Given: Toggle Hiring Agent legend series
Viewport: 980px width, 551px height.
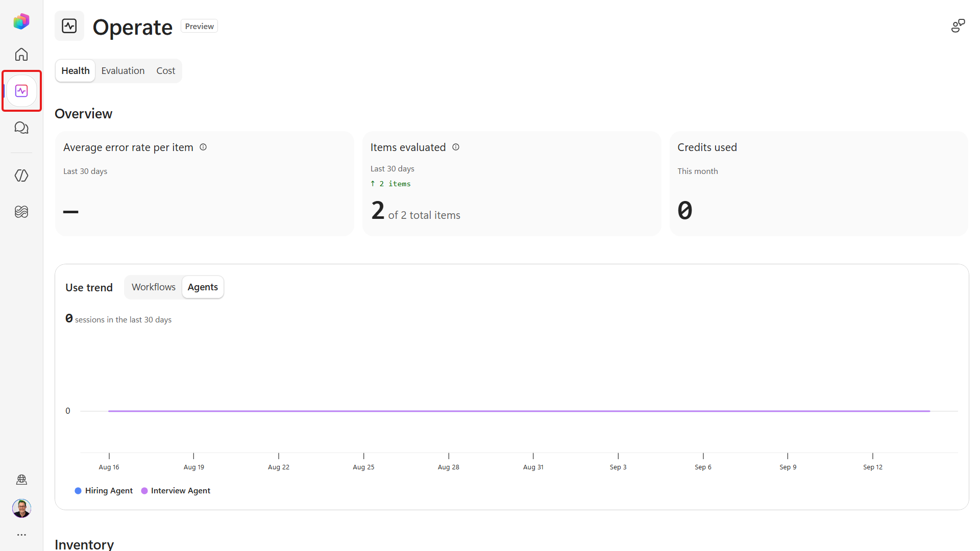Looking at the screenshot, I should (104, 490).
